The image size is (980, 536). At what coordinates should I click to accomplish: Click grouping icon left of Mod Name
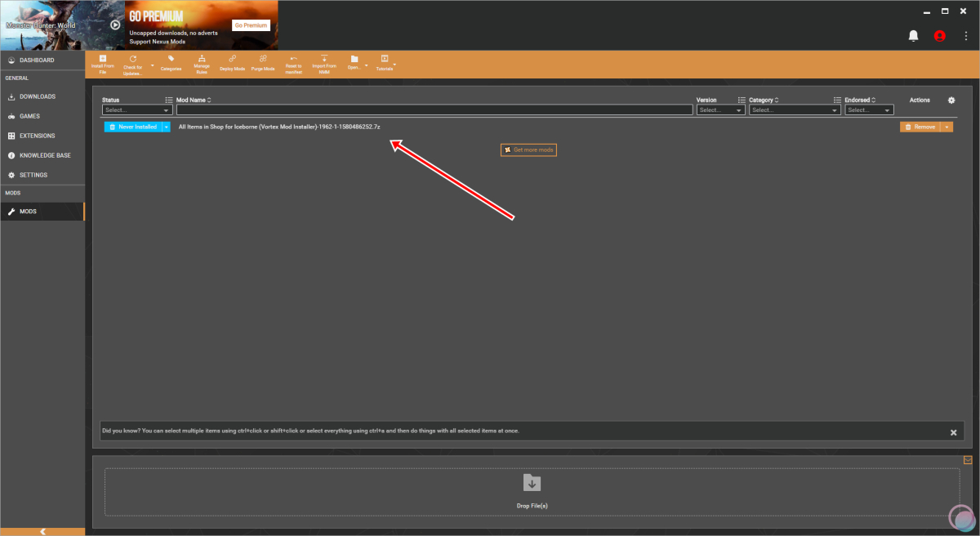click(169, 100)
